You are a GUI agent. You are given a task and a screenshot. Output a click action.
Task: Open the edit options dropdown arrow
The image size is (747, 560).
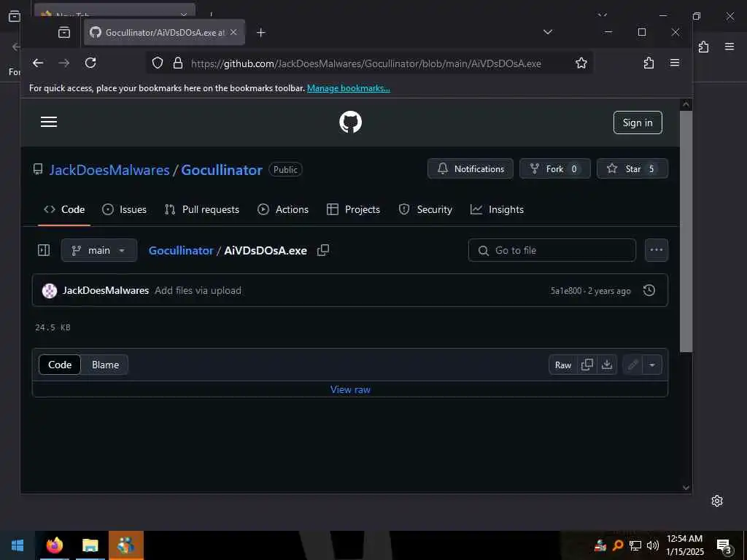pyautogui.click(x=652, y=365)
